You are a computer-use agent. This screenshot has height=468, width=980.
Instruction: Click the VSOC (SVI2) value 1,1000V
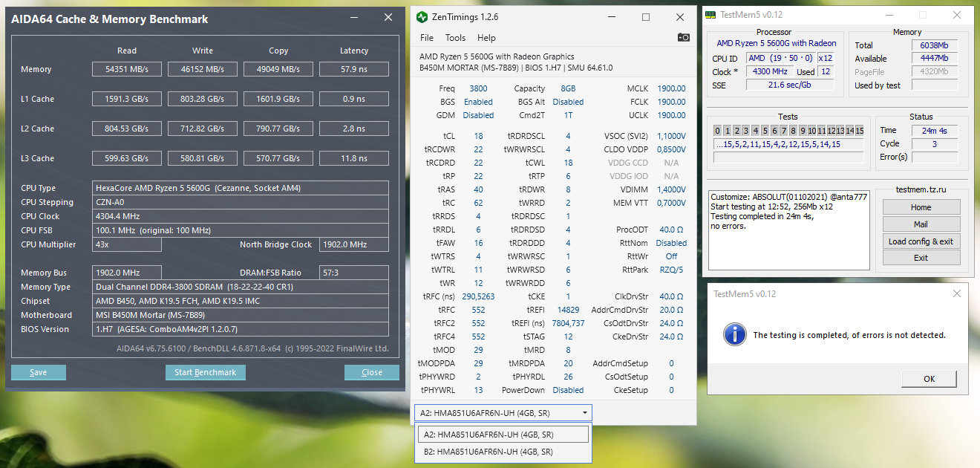671,136
